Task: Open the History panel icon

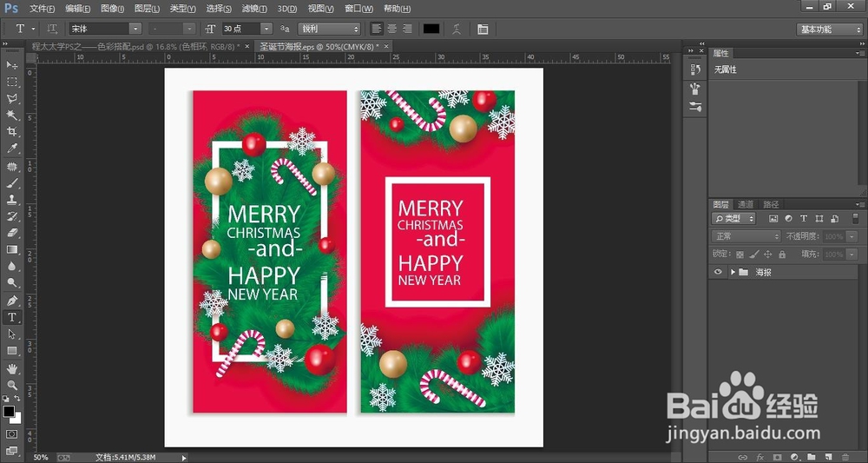Action: pos(695,69)
